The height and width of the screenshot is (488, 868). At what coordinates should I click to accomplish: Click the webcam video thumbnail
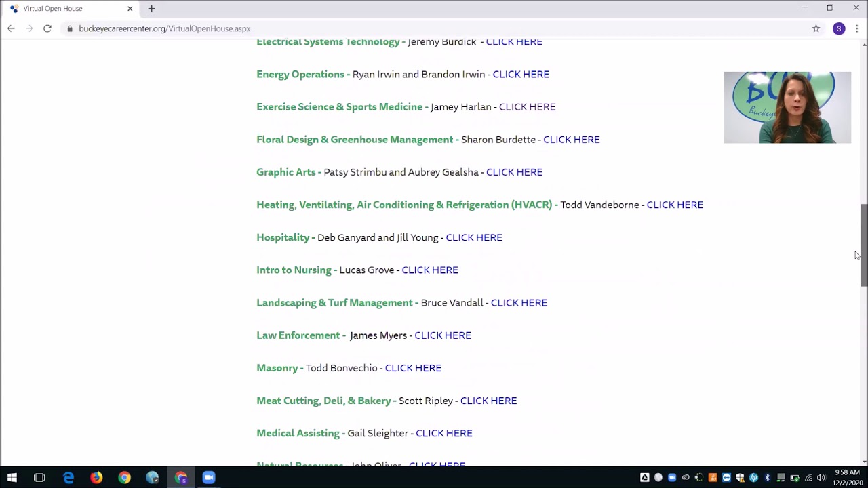[787, 107]
